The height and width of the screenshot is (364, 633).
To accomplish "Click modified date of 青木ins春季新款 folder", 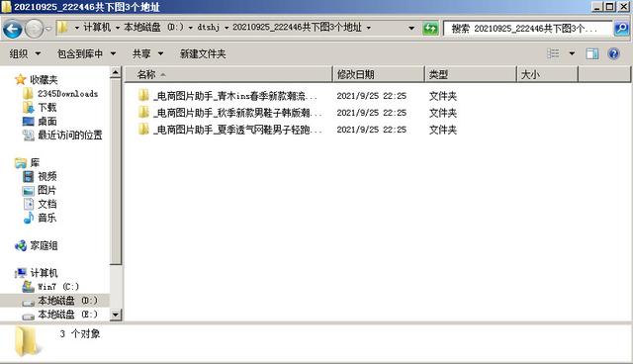I will [372, 96].
